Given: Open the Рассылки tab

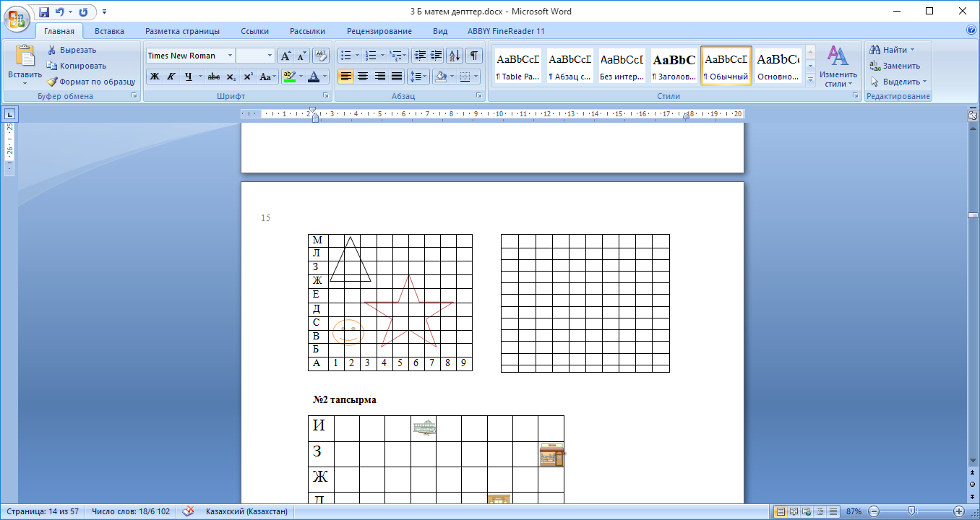Looking at the screenshot, I should click(307, 31).
